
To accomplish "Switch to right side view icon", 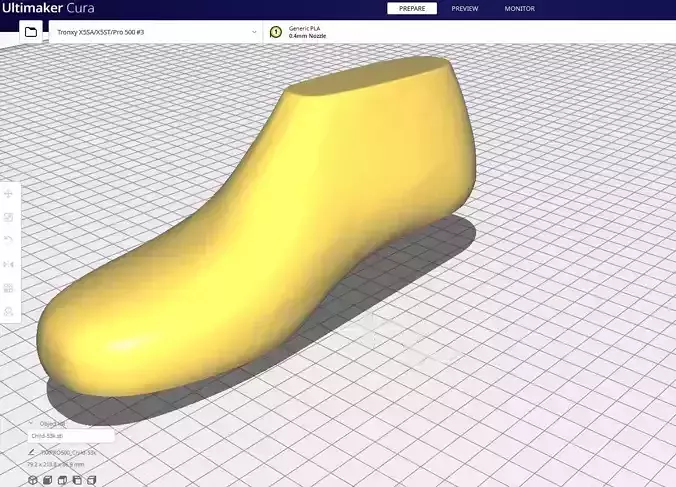I will coord(92,480).
